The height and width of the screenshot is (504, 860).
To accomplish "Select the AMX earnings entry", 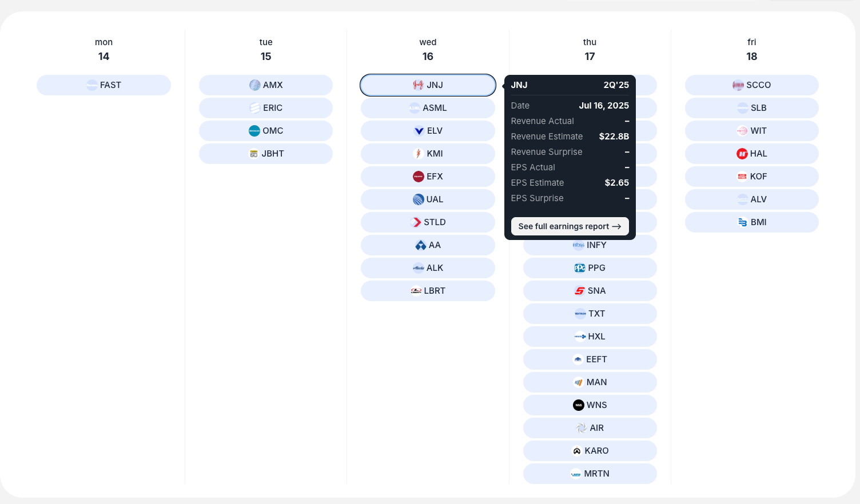I will 266,85.
